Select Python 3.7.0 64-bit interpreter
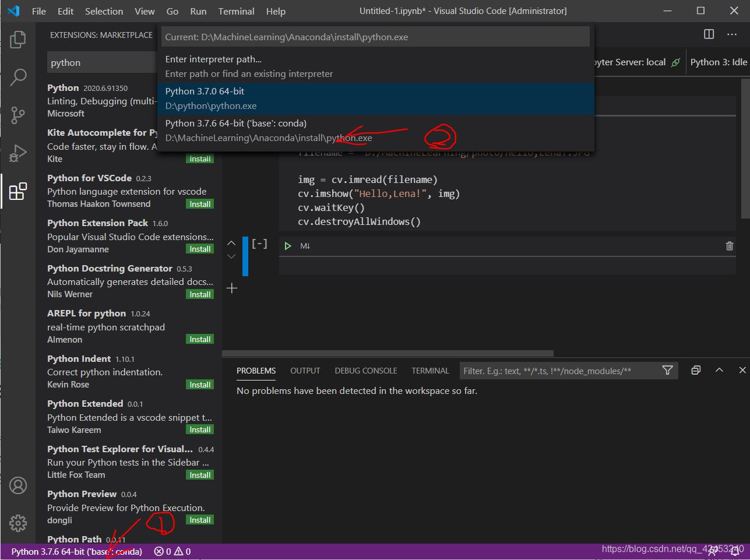 [376, 98]
